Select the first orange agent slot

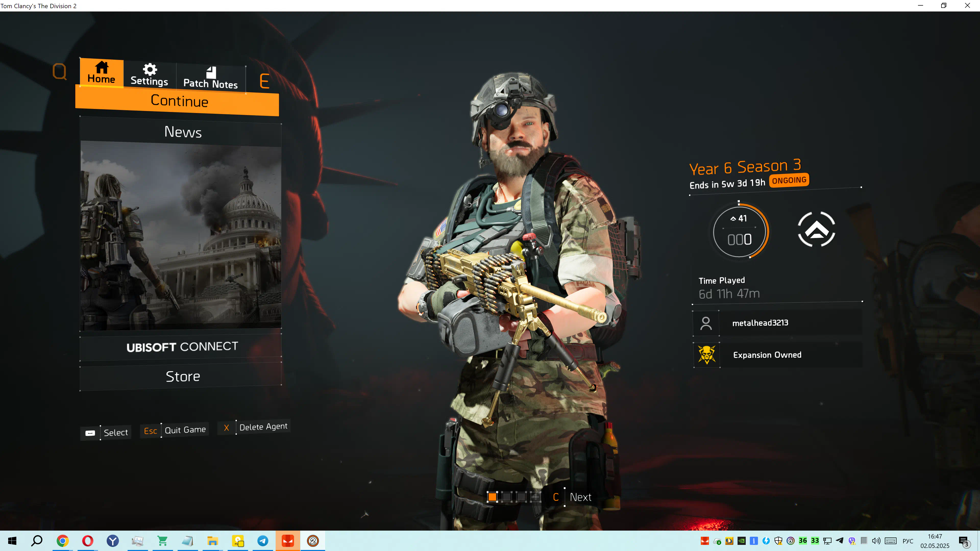(492, 497)
